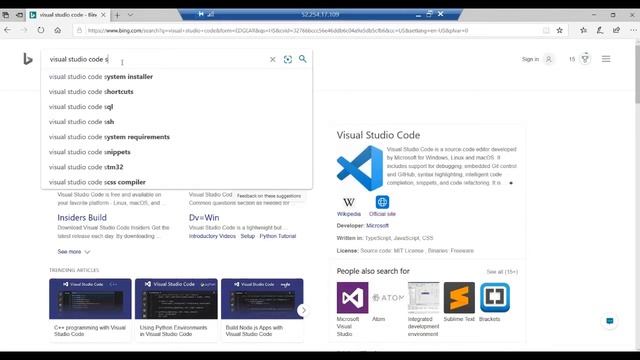Open Add notes pen icon

point(600,30)
